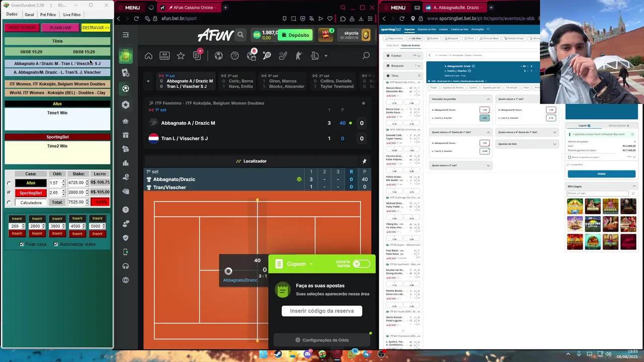Toggle the Aposta Rápida switch
Screen dimensions: 644x362
pos(361,264)
